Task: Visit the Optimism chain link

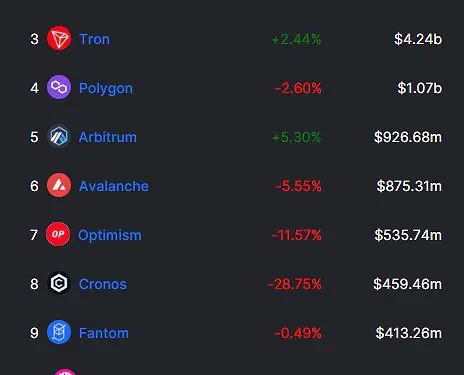Action: point(110,235)
